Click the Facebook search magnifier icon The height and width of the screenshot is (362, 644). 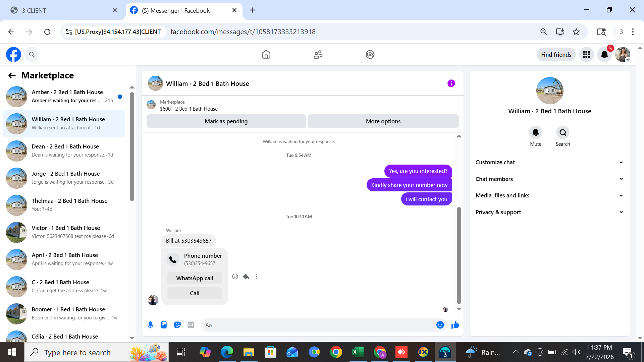(x=32, y=54)
